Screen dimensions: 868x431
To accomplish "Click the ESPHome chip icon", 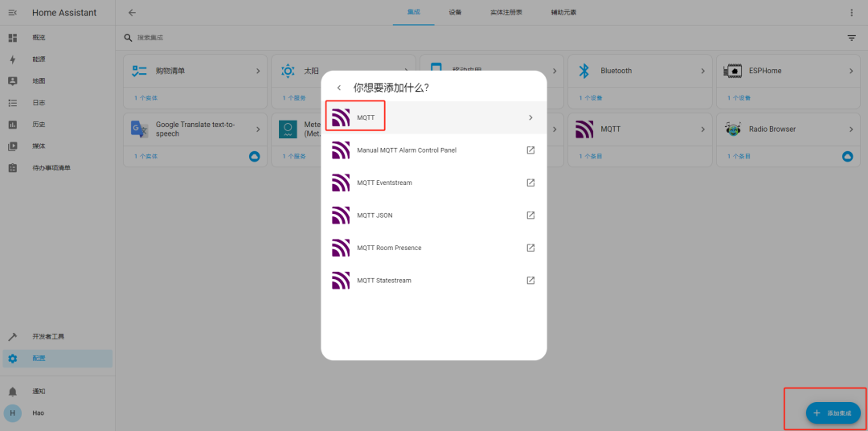I will click(733, 71).
